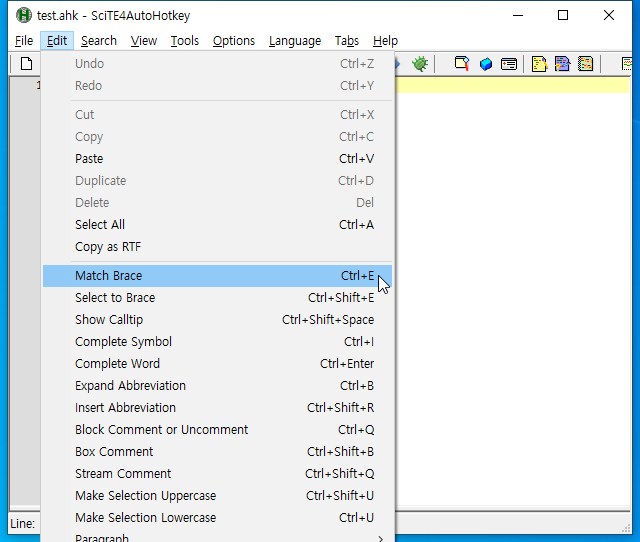Image resolution: width=640 pixels, height=542 pixels.
Task: Click the yellow script editor icon
Action: (539, 64)
